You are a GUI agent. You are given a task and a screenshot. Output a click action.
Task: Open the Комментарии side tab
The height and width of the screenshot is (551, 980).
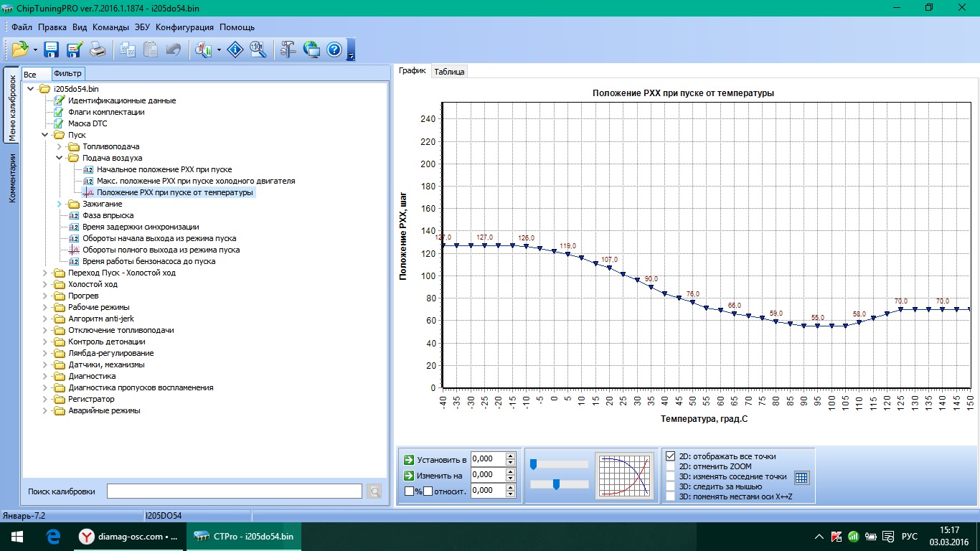12,179
